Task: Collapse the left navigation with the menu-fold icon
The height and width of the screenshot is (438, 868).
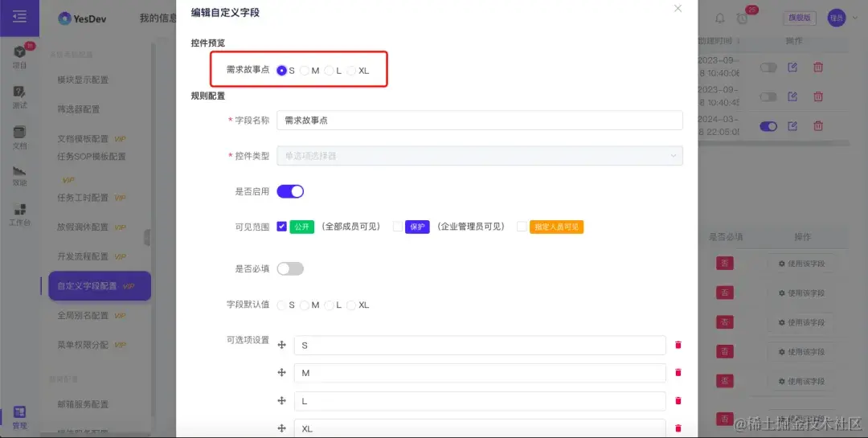Action: click(19, 17)
